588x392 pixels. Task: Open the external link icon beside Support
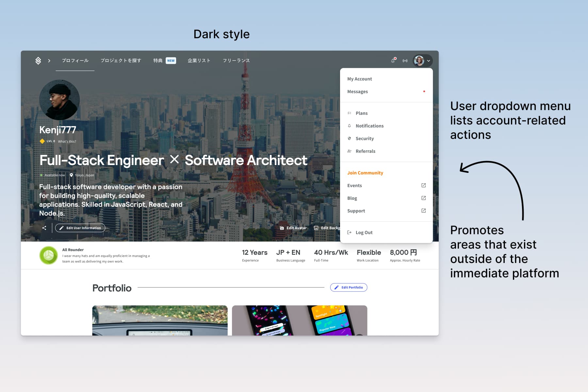pyautogui.click(x=423, y=211)
